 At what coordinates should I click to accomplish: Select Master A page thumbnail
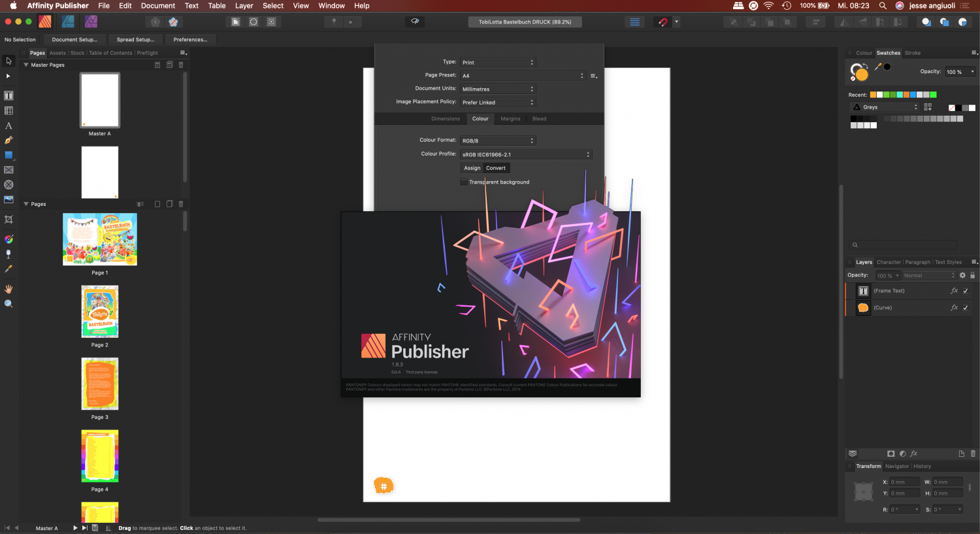pos(100,100)
